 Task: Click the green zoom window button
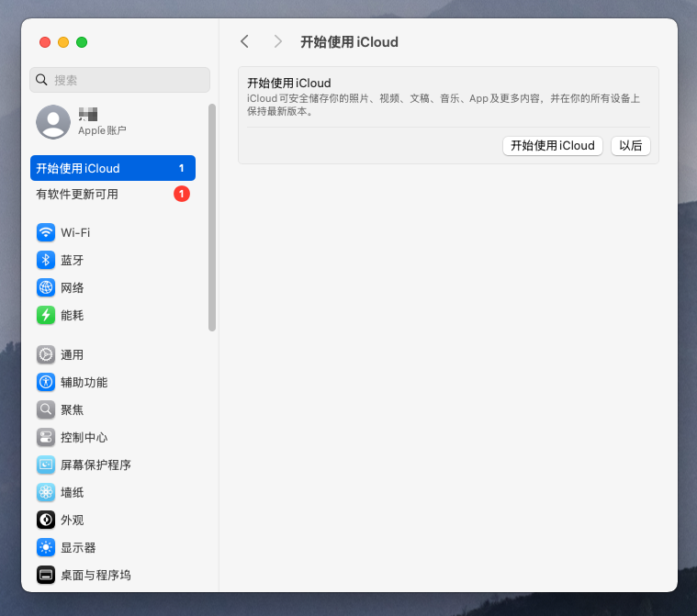[x=82, y=42]
